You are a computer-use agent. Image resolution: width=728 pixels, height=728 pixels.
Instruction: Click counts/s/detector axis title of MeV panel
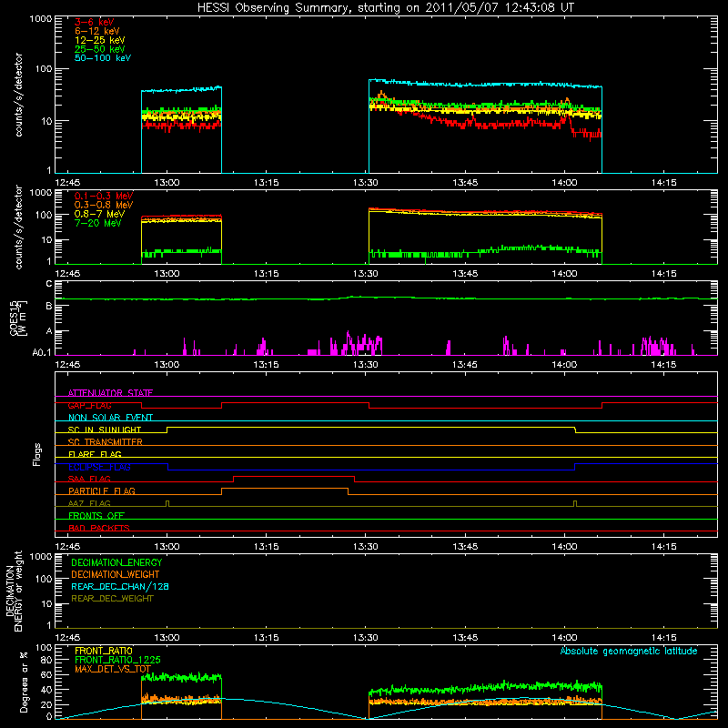(x=18, y=227)
